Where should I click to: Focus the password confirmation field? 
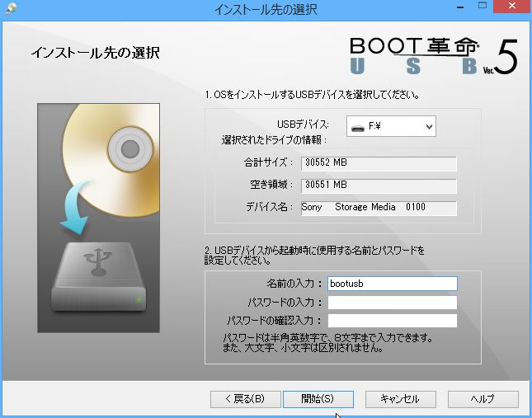[393, 321]
